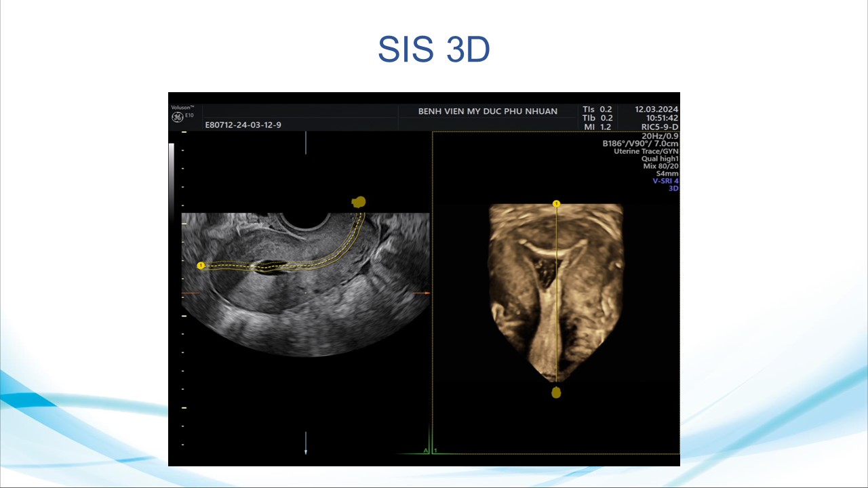868x488 pixels.
Task: Click the yellow trace marker 1 at left end
Action: click(201, 266)
